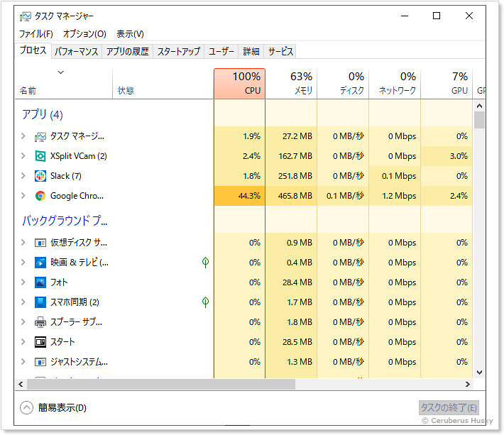This screenshot has width=504, height=435.
Task: Click XSplit VCam's 3.0% GPU value
Action: [x=459, y=156]
